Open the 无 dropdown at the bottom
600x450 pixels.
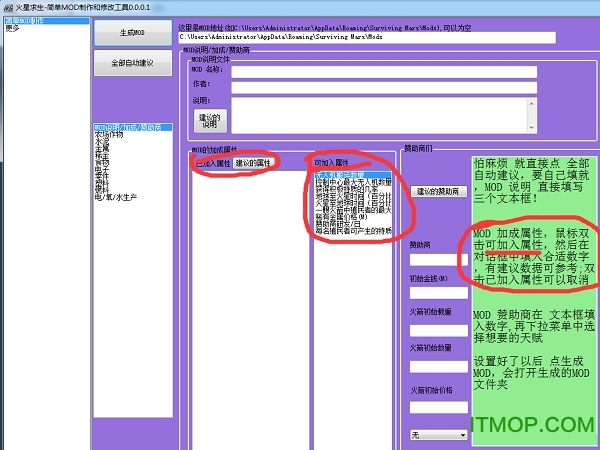[x=439, y=435]
